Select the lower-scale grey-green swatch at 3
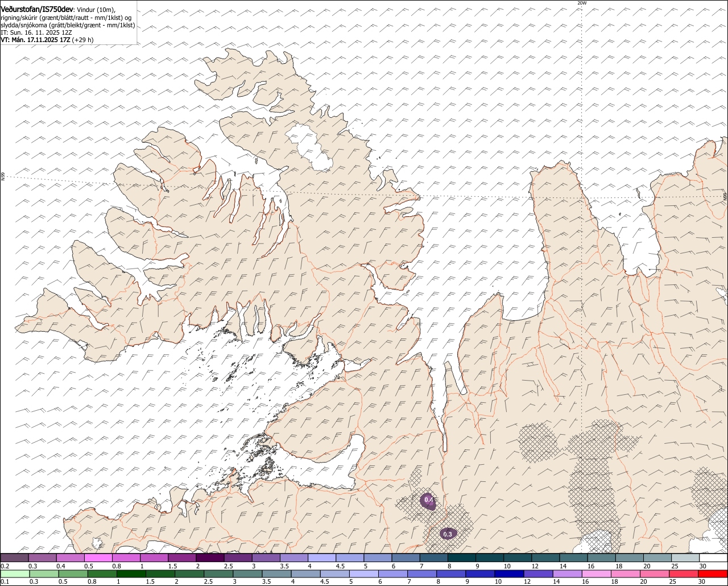 pos(248,573)
